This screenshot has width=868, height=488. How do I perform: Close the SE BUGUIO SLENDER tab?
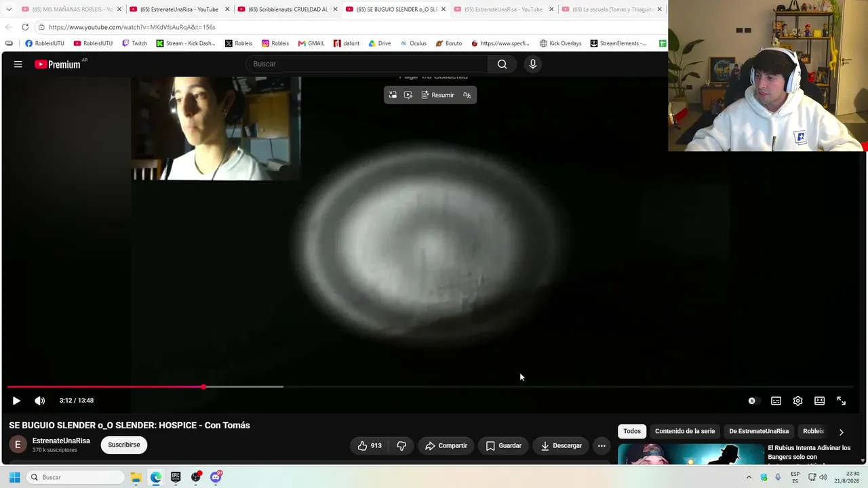443,9
